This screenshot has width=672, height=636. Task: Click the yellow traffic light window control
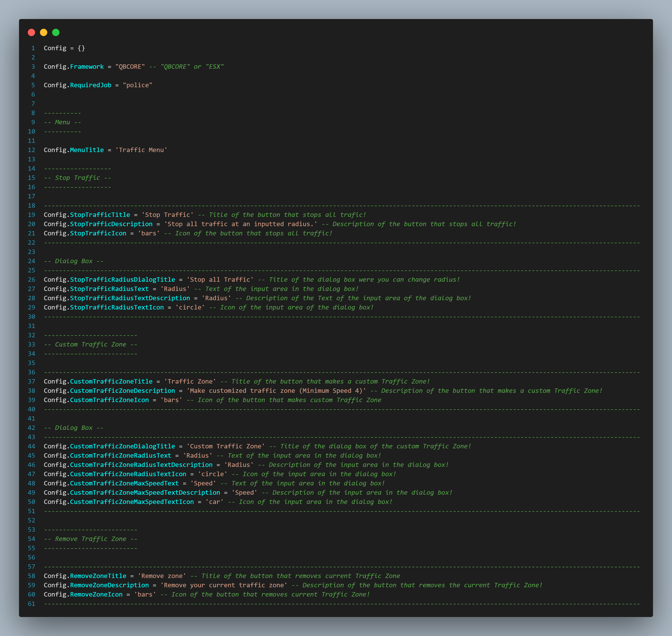click(x=43, y=33)
